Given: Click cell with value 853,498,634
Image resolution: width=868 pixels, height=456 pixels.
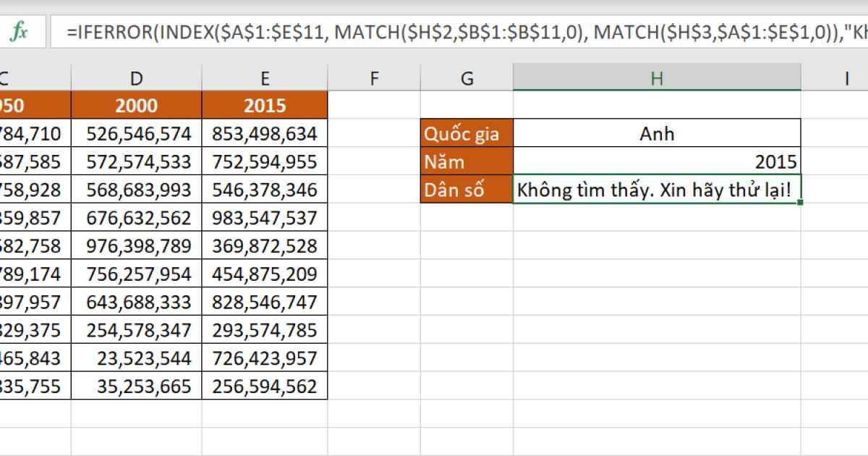Looking at the screenshot, I should [x=265, y=134].
